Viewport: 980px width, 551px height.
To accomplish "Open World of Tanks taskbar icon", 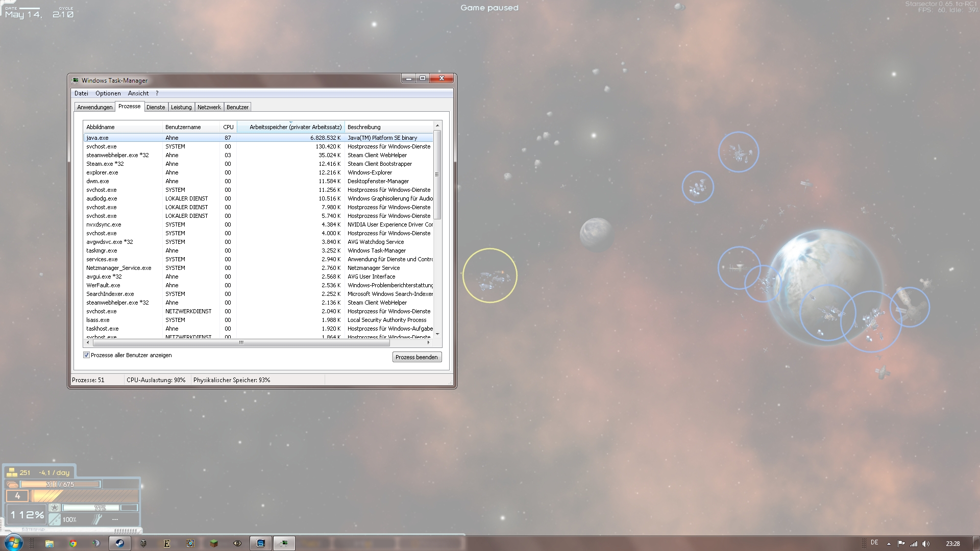I will tap(143, 543).
